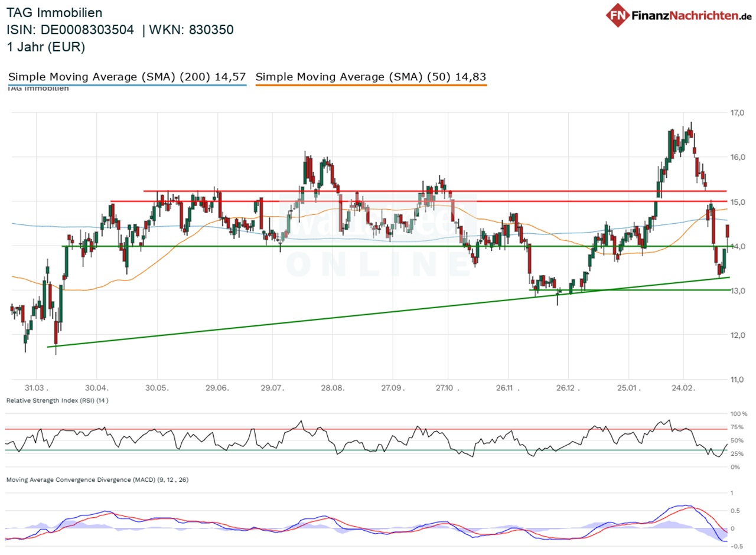Click the Relative Strength Index (RSI) heading
756x555 pixels.
(57, 400)
